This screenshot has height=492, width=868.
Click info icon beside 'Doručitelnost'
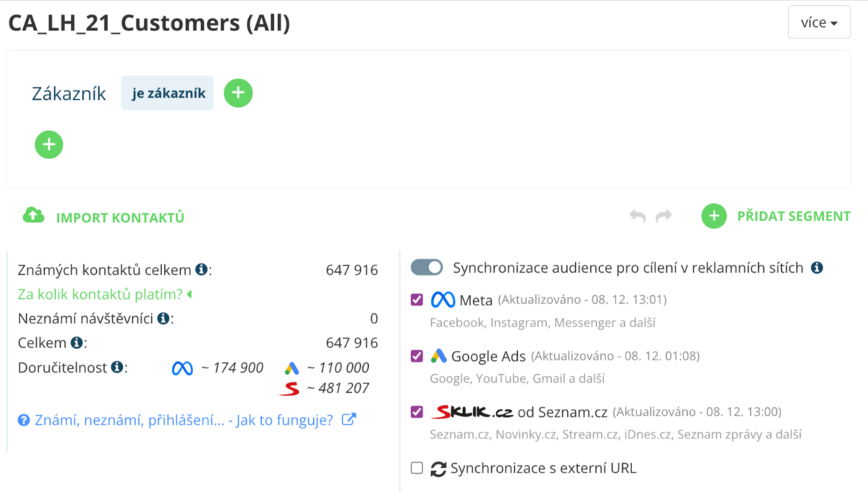coord(116,367)
